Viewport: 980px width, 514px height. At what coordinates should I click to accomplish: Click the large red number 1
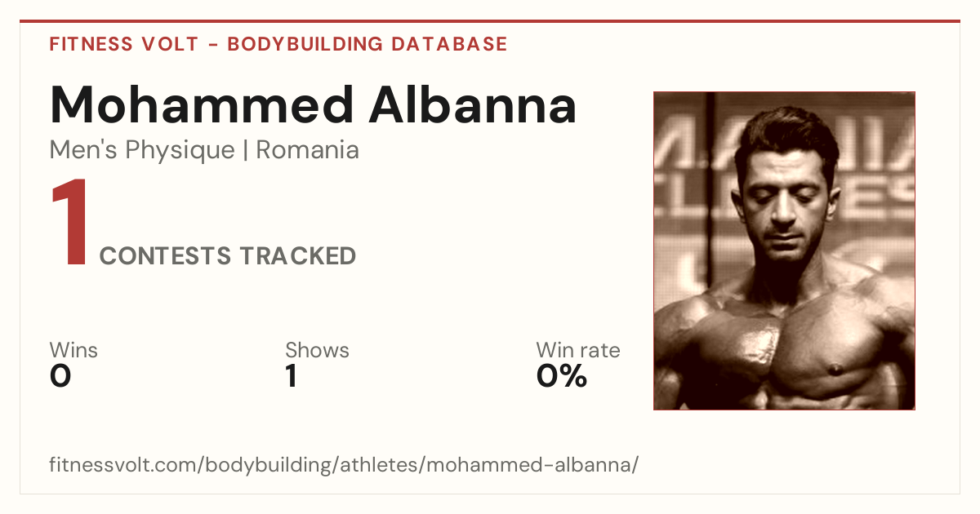click(x=69, y=224)
